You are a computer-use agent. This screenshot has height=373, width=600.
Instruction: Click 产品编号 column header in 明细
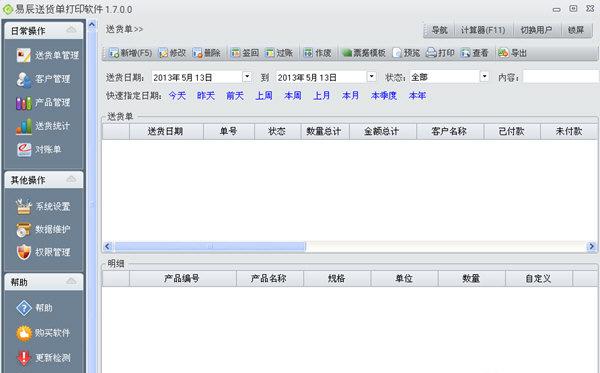pos(183,278)
